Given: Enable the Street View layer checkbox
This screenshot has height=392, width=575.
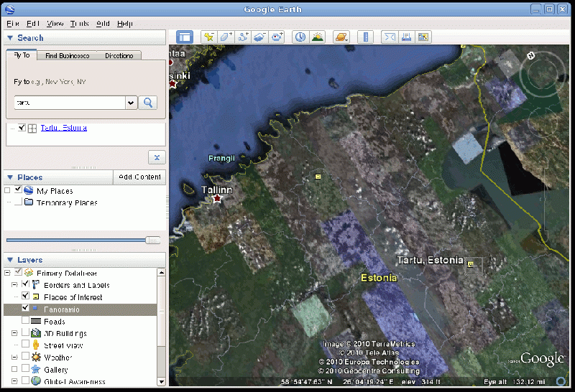Looking at the screenshot, I should coord(25,344).
